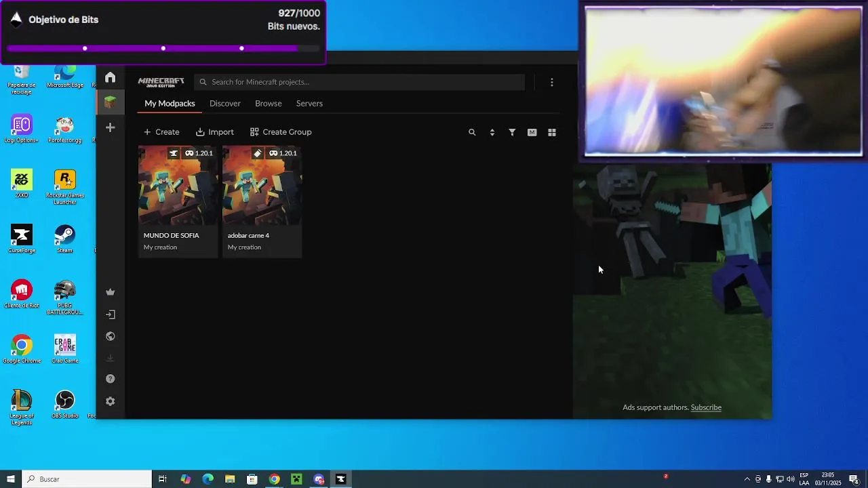Switch to the Browse tab
This screenshot has width=868, height=488.
point(269,104)
